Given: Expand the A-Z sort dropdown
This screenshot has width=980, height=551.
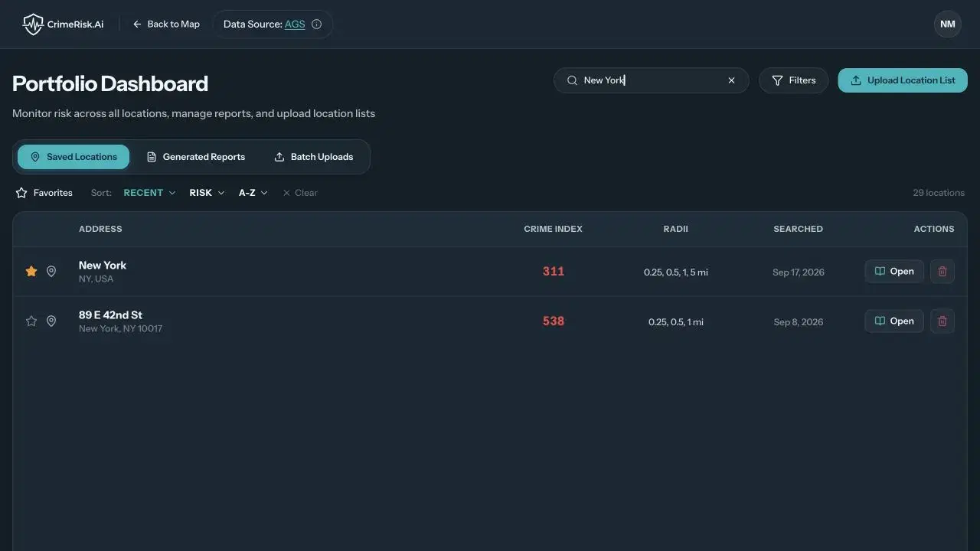Looking at the screenshot, I should pyautogui.click(x=253, y=193).
